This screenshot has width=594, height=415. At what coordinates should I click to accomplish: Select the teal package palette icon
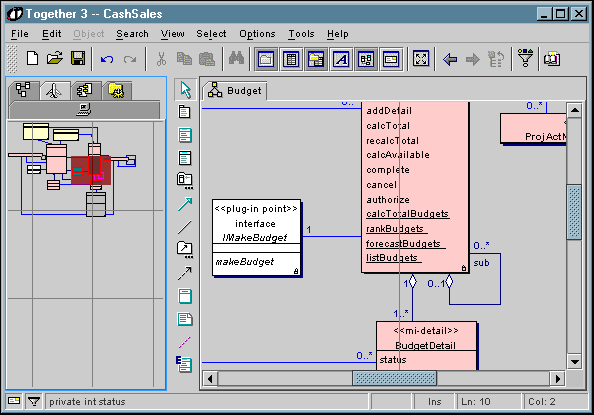tap(185, 296)
